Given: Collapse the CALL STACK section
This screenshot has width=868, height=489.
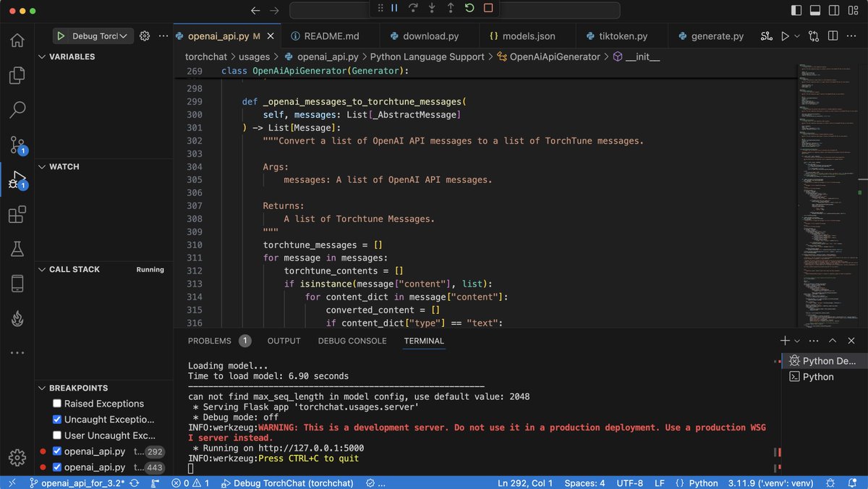Looking at the screenshot, I should click(42, 269).
